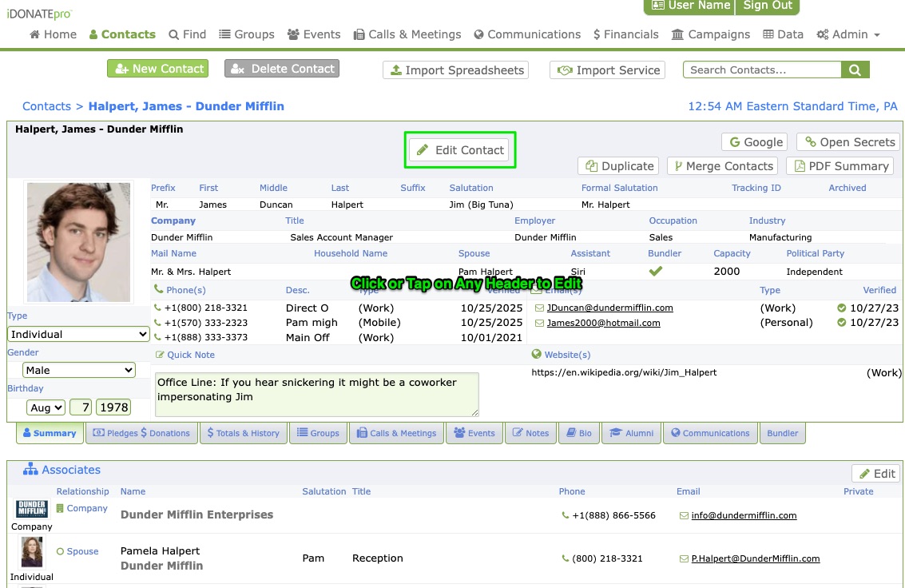Switch to the Alumni tab

pyautogui.click(x=632, y=433)
